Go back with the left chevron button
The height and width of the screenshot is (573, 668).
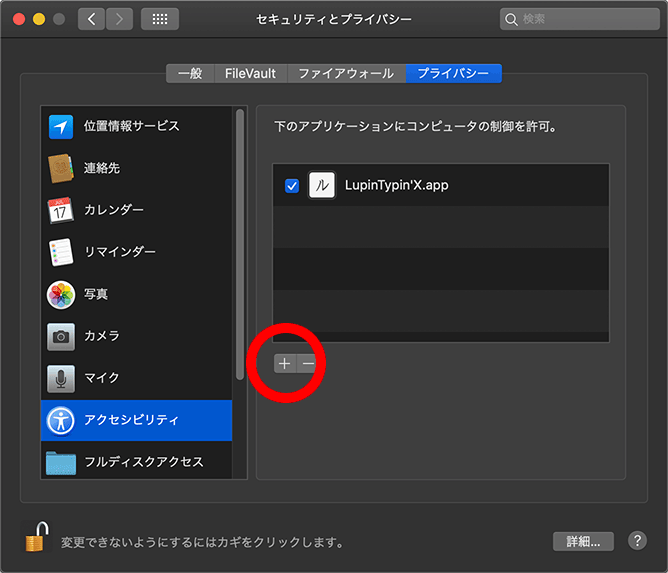pyautogui.click(x=91, y=19)
